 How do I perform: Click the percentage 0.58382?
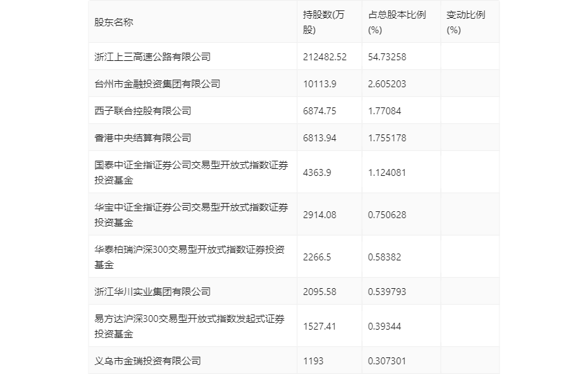(385, 257)
